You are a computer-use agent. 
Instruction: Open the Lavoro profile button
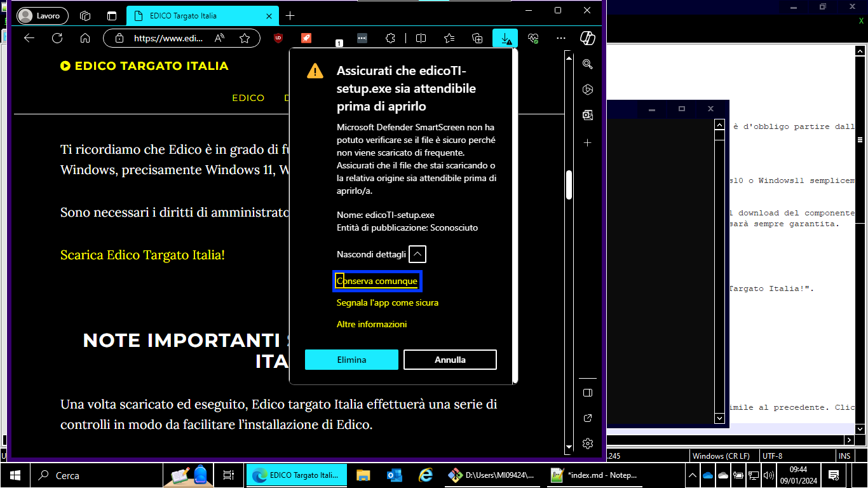click(x=43, y=15)
